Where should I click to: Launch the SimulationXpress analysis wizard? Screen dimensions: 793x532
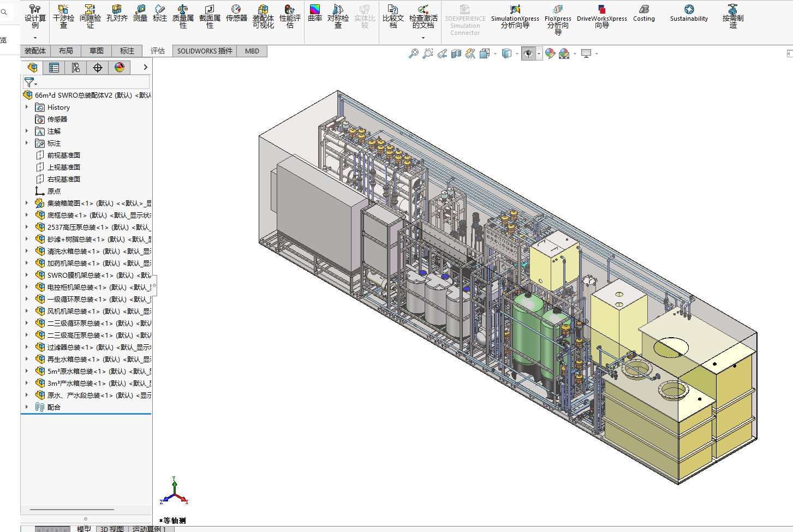pyautogui.click(x=515, y=16)
